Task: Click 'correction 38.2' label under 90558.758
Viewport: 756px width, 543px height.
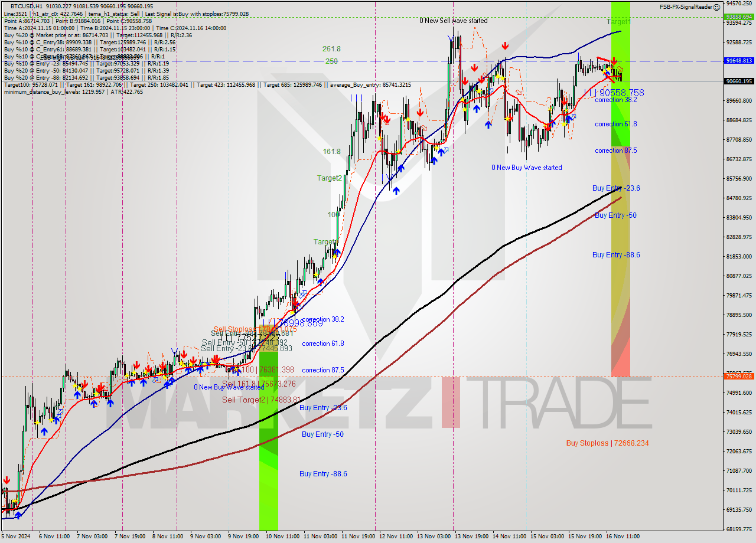Action: (x=615, y=100)
